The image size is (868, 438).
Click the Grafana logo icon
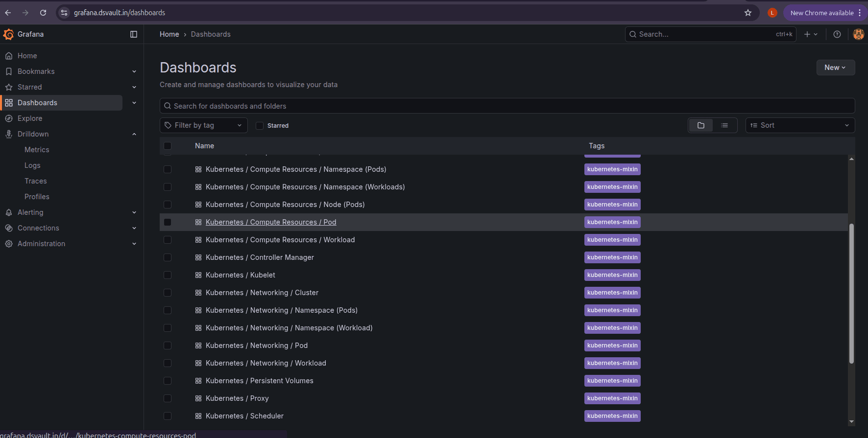coord(9,34)
